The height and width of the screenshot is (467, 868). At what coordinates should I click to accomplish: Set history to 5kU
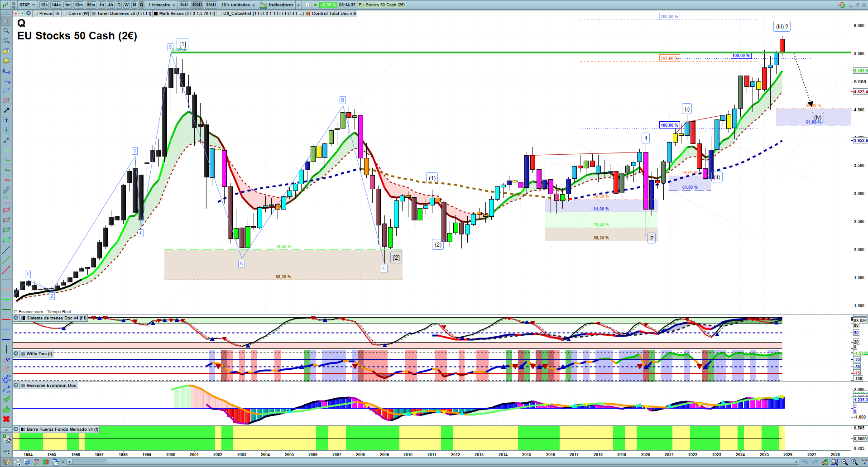184,5
